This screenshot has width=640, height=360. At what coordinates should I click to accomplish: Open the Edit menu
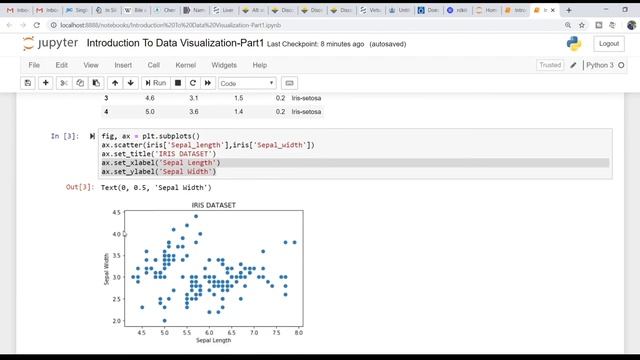62,65
